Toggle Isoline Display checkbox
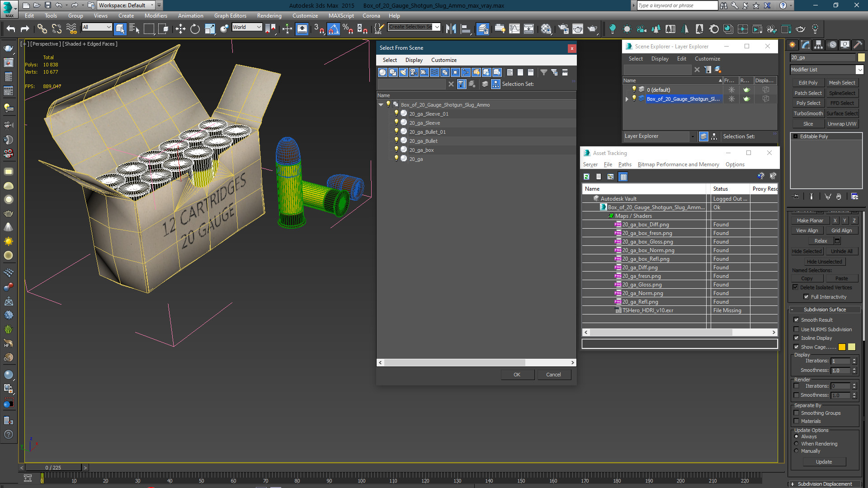This screenshot has width=868, height=488. coord(797,338)
